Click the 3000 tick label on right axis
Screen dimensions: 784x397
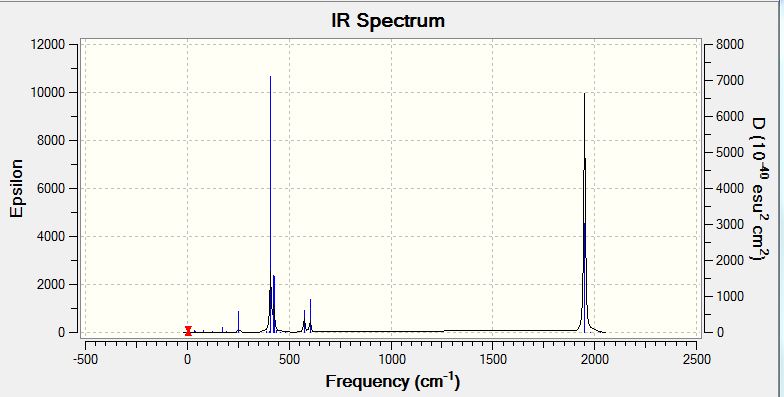[x=730, y=224]
